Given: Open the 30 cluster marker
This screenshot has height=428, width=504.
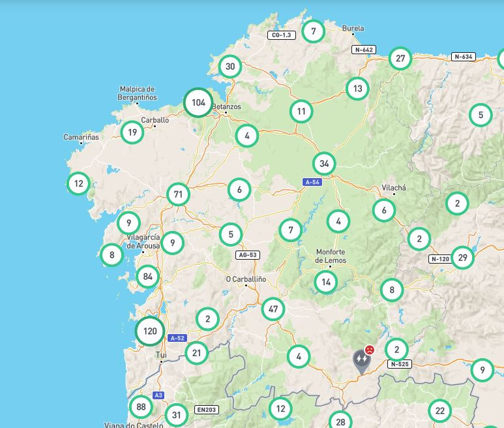Looking at the screenshot, I should [x=230, y=67].
